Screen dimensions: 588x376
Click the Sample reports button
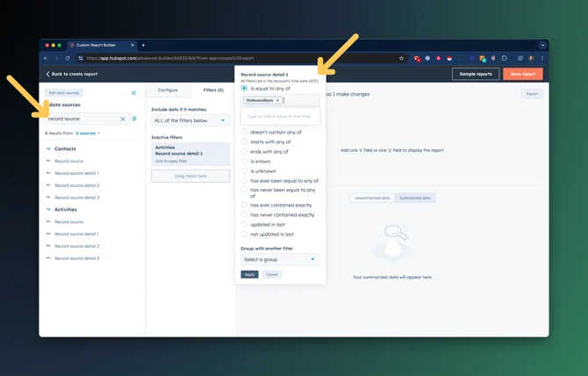tap(476, 74)
